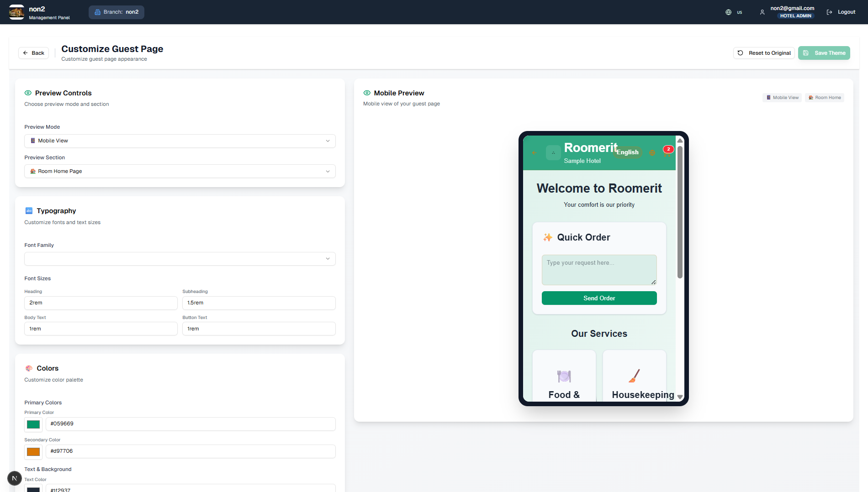Click the quick order request text area
The width and height of the screenshot is (868, 492).
click(599, 270)
